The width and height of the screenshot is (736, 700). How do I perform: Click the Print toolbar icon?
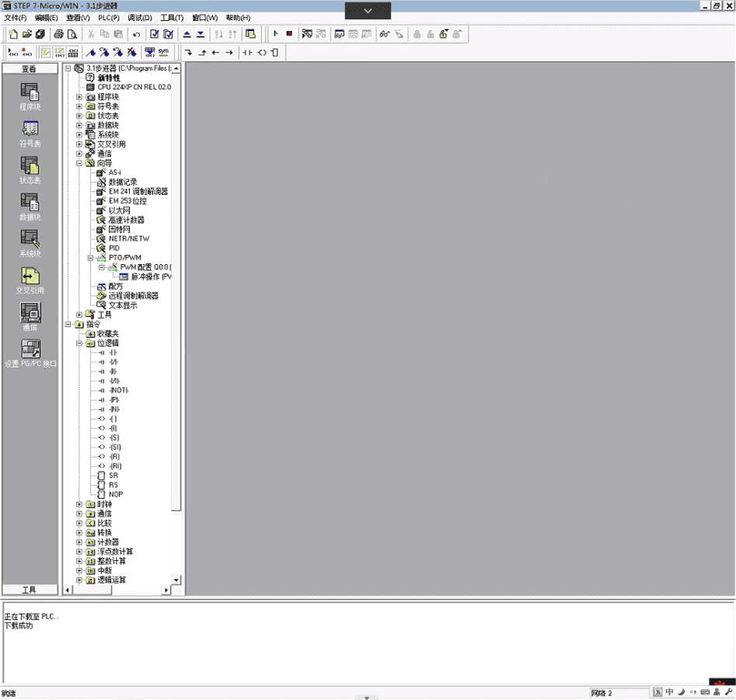(58, 33)
